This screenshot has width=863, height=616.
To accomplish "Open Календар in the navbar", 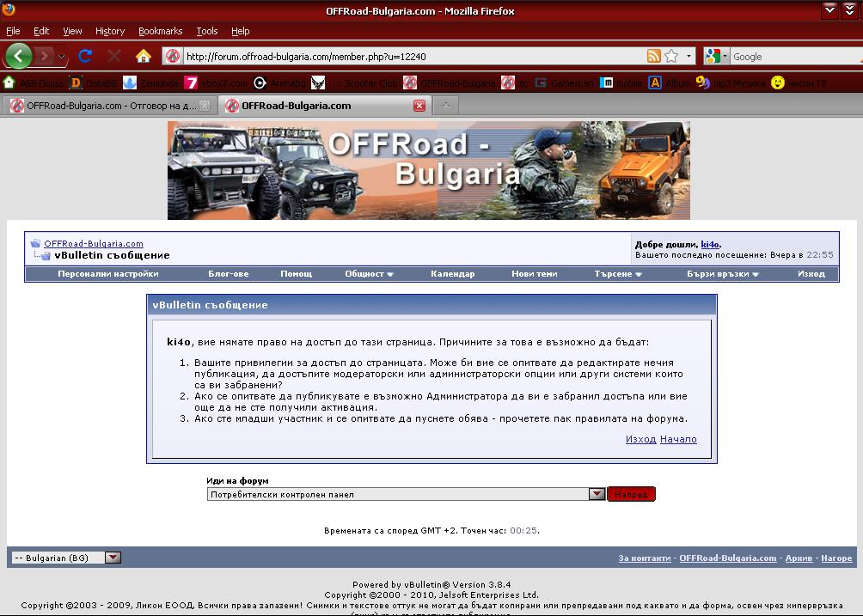I will [452, 274].
